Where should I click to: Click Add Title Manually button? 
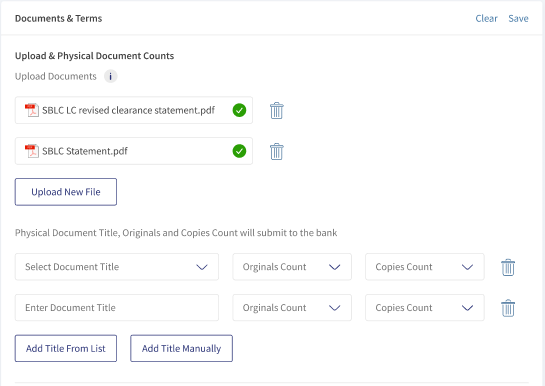tap(181, 348)
